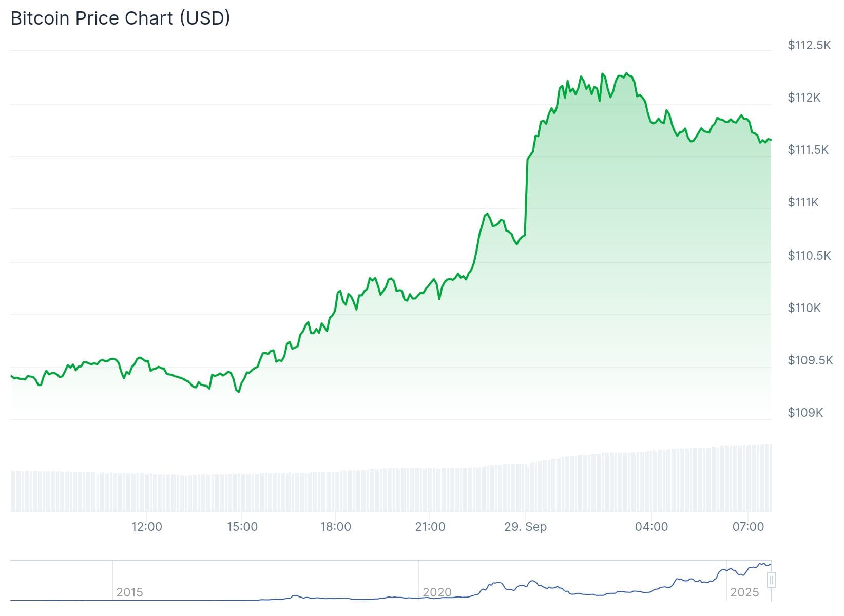The height and width of the screenshot is (616, 844).
Task: Click the 2015 marker in navigator
Action: [x=129, y=592]
